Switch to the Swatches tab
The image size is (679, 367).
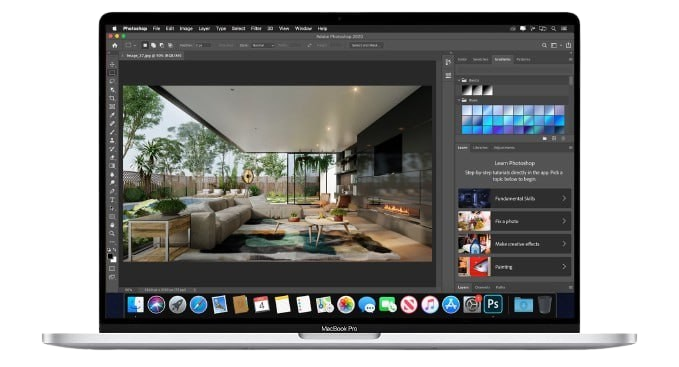480,59
